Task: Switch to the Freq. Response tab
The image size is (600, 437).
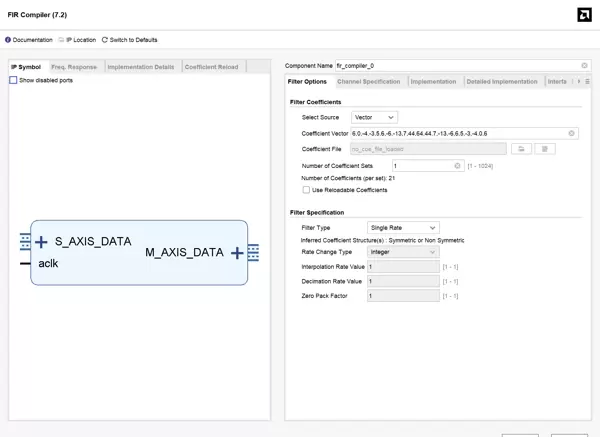Action: pyautogui.click(x=74, y=67)
